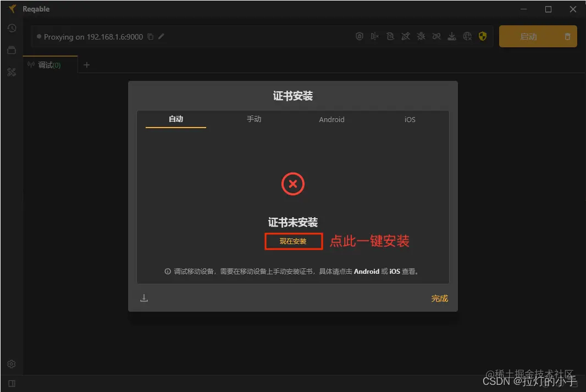Open the history panel in the left sidebar
The height and width of the screenshot is (392, 586).
[x=12, y=27]
